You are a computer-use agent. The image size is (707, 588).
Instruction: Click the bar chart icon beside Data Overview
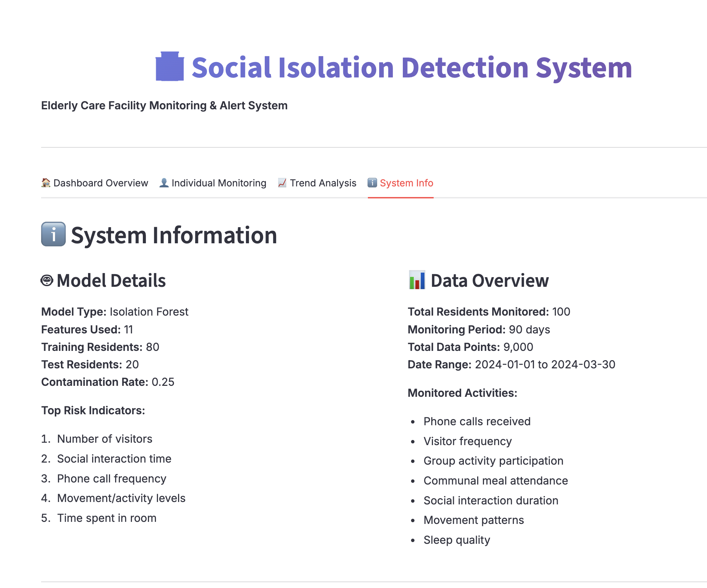point(417,280)
